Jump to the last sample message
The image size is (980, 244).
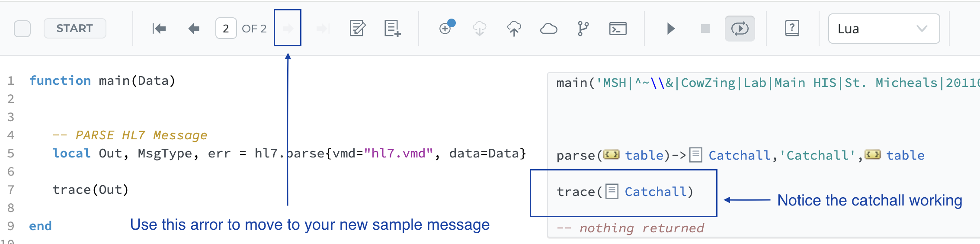(323, 29)
